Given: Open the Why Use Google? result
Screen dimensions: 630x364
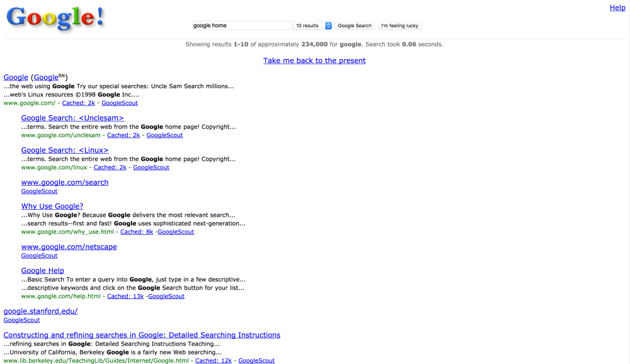Looking at the screenshot, I should click(52, 206).
